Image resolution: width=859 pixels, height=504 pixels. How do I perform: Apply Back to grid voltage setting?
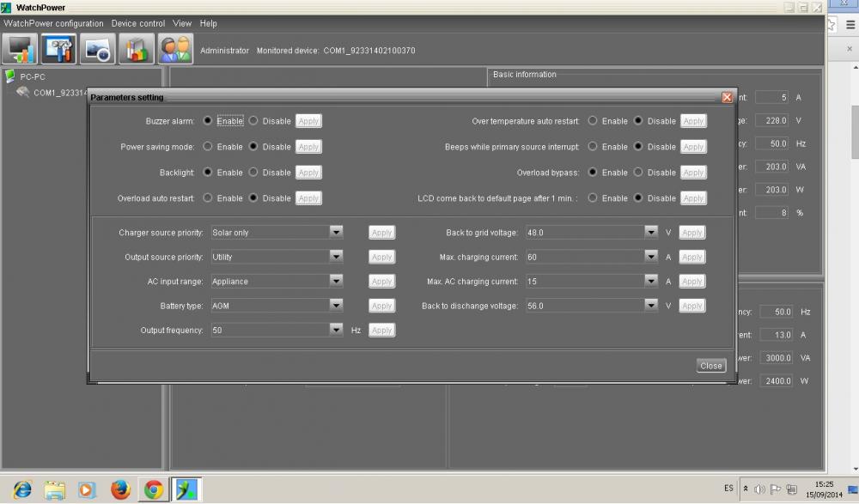pos(691,233)
